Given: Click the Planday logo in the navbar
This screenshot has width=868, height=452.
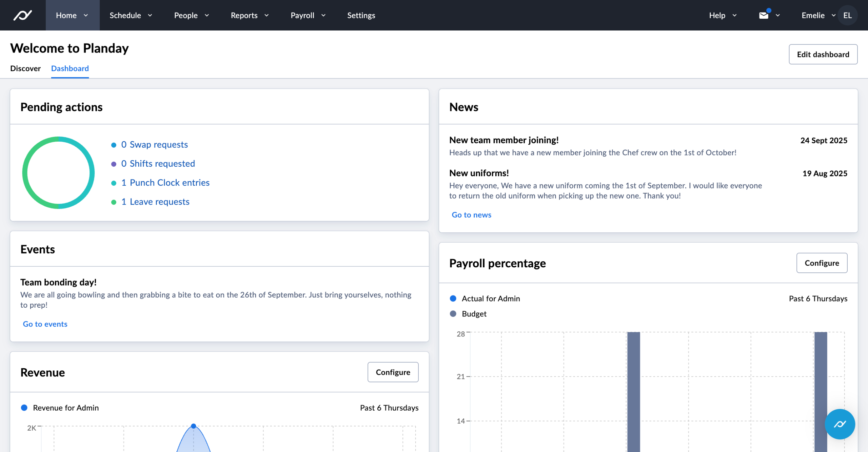Looking at the screenshot, I should tap(22, 15).
